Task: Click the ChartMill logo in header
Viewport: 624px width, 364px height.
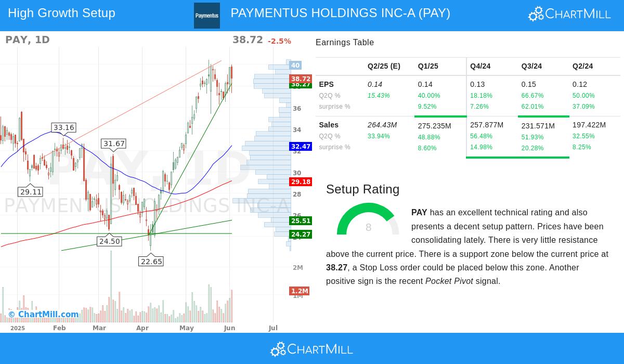Action: [x=569, y=14]
